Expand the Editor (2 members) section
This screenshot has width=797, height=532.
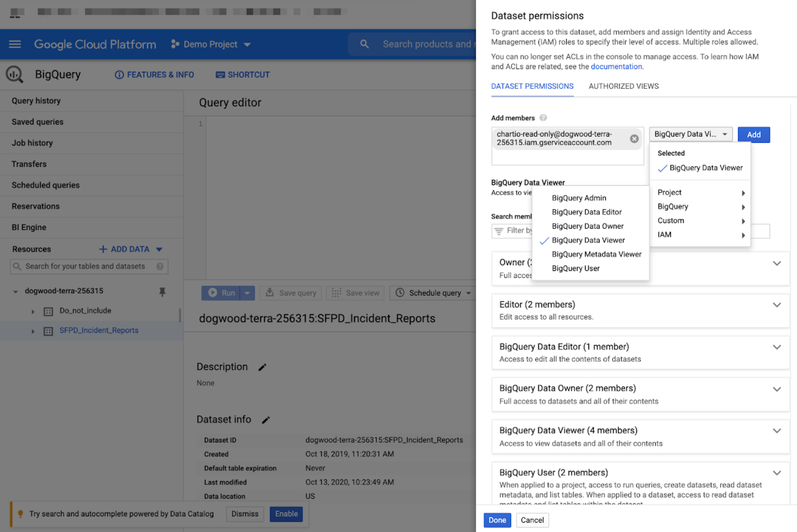point(777,305)
